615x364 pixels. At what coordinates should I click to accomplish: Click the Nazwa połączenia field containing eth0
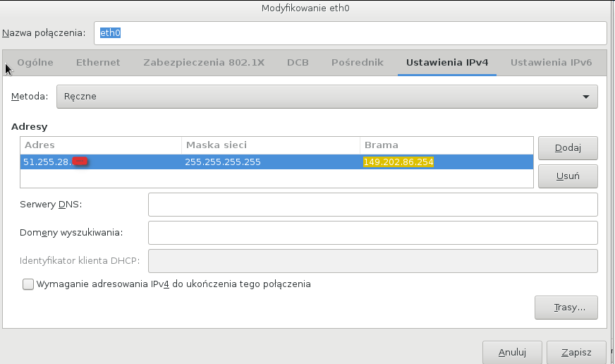(350, 33)
